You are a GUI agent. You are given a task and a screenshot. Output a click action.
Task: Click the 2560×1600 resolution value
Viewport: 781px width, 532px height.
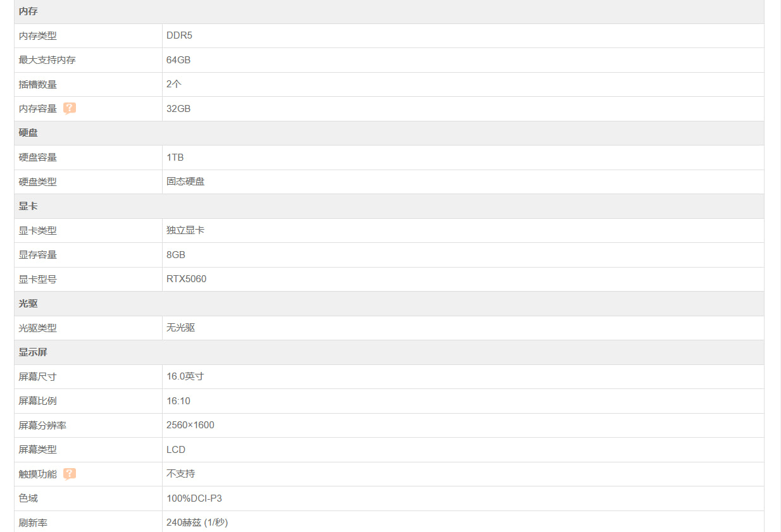point(191,425)
